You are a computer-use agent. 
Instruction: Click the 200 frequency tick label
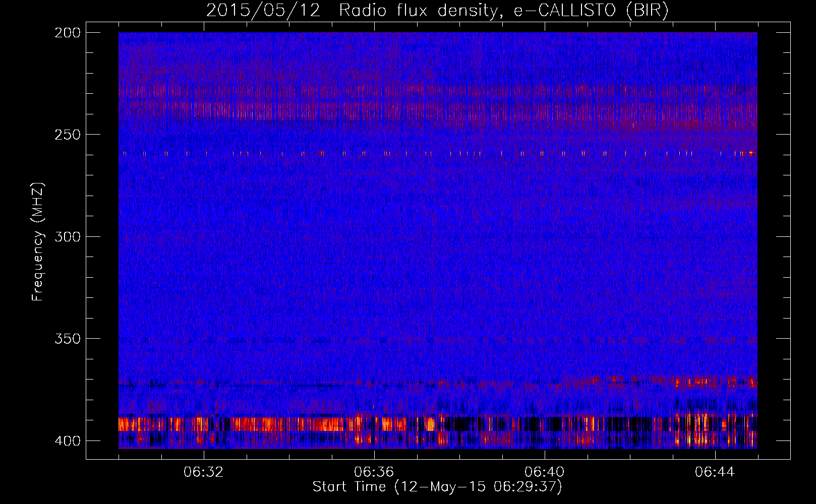tap(68, 33)
